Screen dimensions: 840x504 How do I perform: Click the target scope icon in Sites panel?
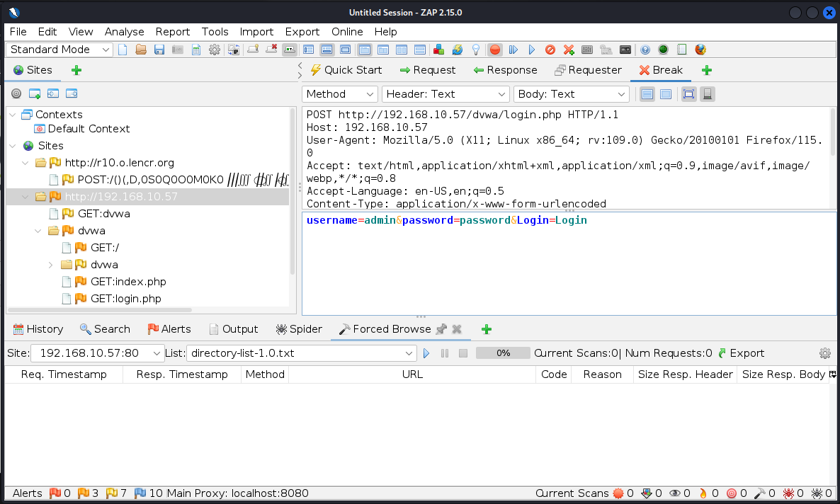(16, 93)
